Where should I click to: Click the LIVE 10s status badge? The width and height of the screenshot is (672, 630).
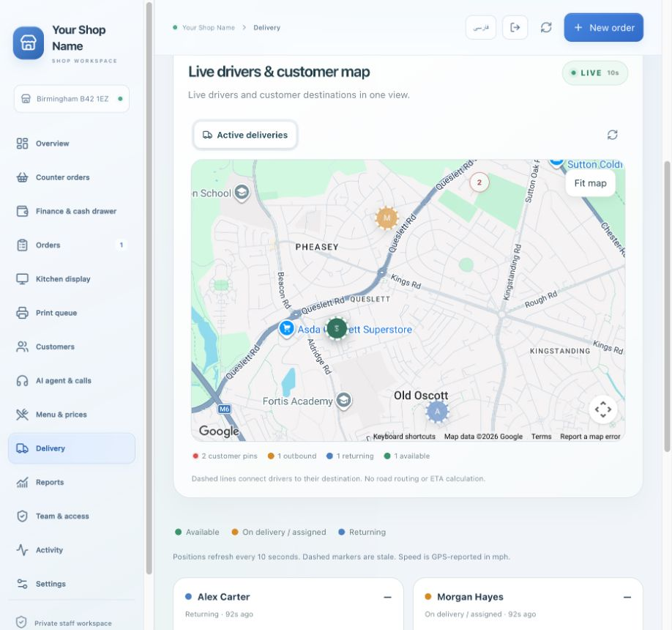click(595, 73)
